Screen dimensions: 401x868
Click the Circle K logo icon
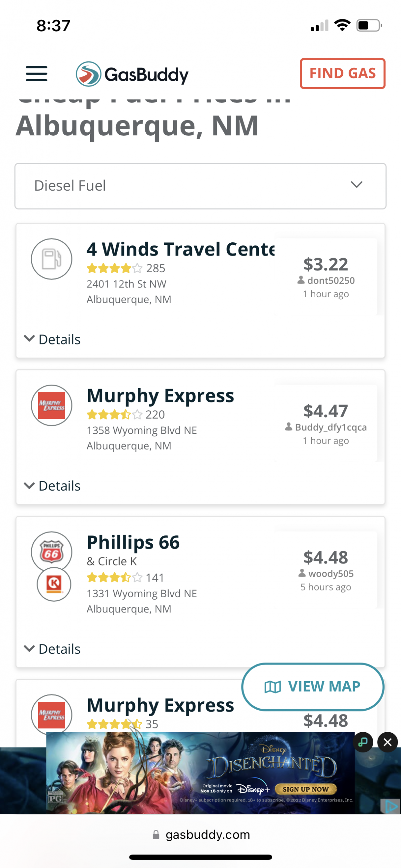click(x=54, y=584)
